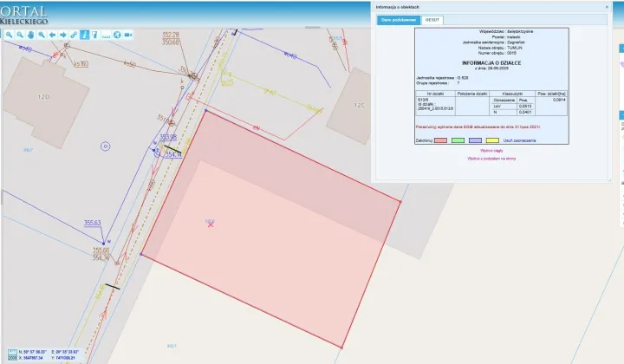Switch to Dane podstawowe tab
The height and width of the screenshot is (364, 624).
click(399, 20)
